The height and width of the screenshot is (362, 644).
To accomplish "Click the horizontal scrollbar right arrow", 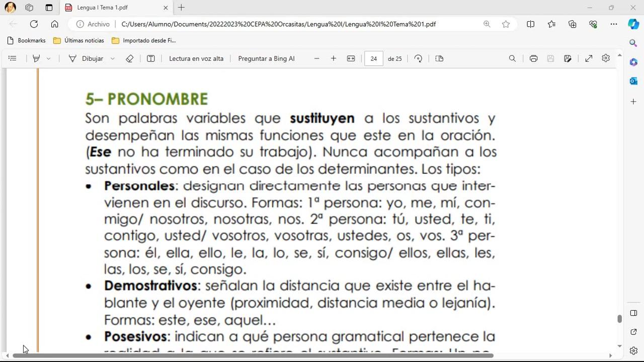I will (610, 356).
